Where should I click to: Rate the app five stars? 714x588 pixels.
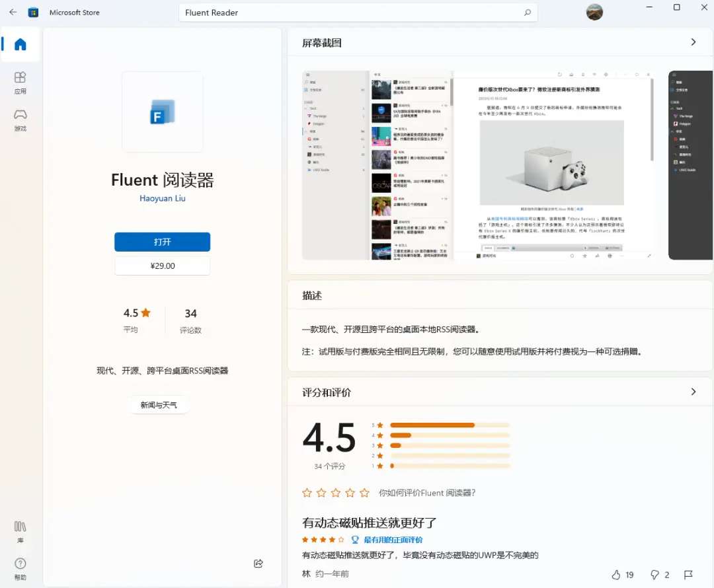tap(364, 493)
